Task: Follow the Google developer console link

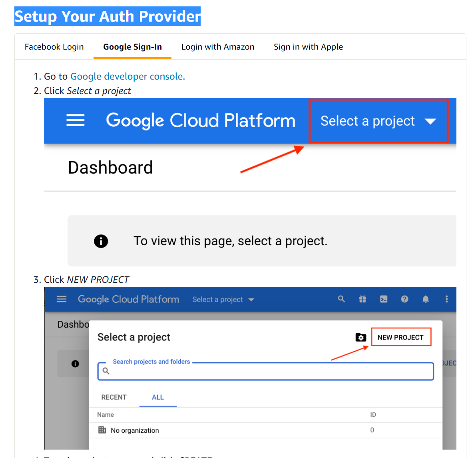Action: click(x=127, y=76)
